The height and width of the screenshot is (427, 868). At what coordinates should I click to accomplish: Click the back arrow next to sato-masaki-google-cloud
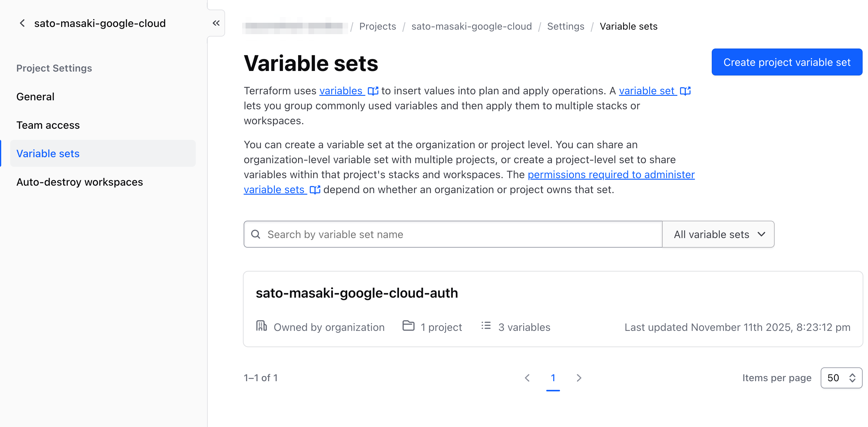coord(22,23)
